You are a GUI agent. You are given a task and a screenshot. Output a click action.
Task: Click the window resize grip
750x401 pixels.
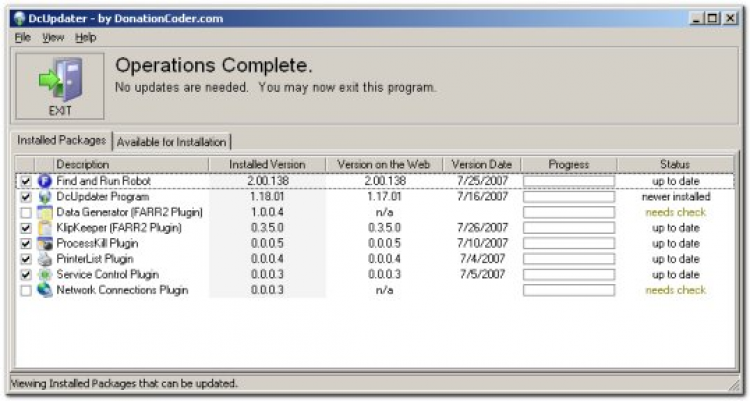[733, 385]
